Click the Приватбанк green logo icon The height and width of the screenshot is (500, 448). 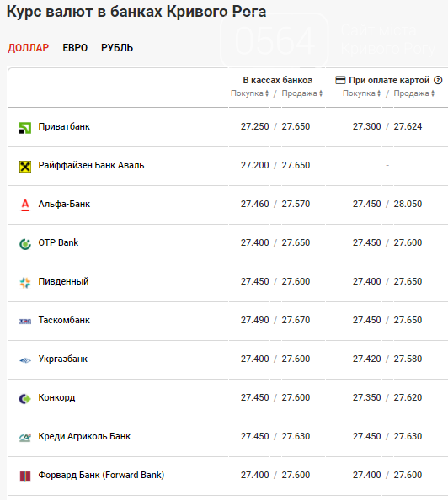tap(25, 128)
